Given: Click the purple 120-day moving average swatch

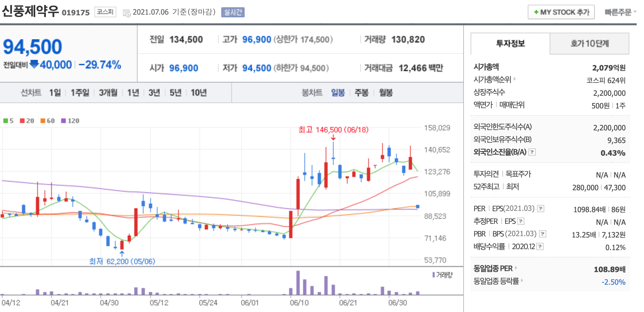Looking at the screenshot, I should click(x=63, y=121).
